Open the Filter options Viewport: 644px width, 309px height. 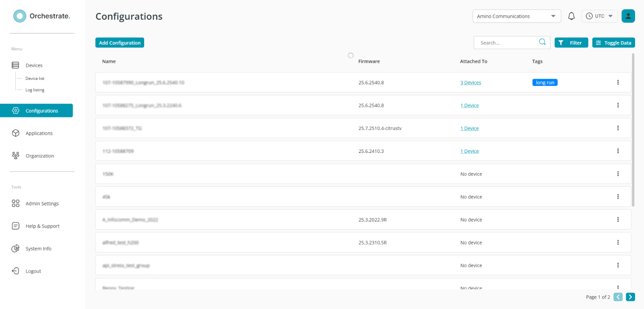click(571, 43)
